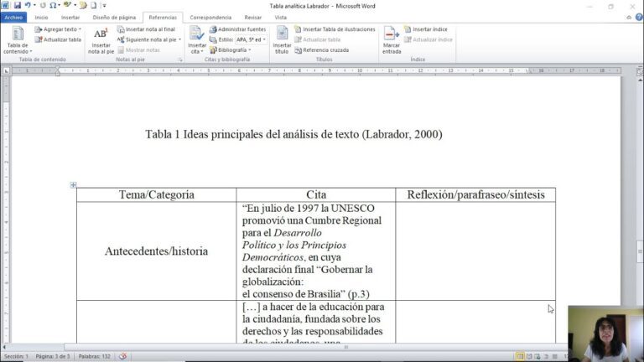
Task: Open the new blank document icon
Action: [x=94, y=5]
